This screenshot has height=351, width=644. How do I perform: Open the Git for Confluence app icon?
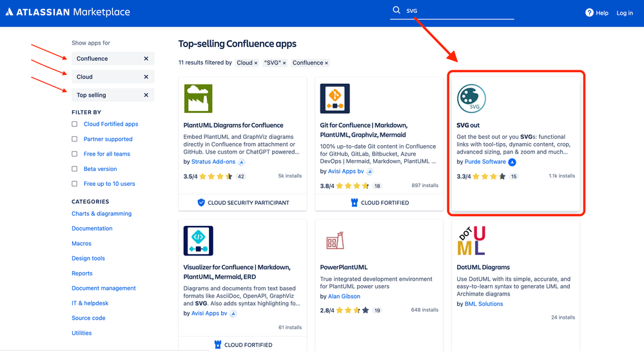[335, 99]
